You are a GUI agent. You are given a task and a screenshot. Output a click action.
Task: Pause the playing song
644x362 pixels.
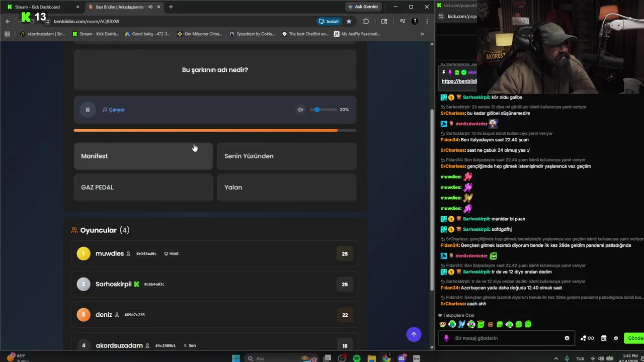point(88,110)
